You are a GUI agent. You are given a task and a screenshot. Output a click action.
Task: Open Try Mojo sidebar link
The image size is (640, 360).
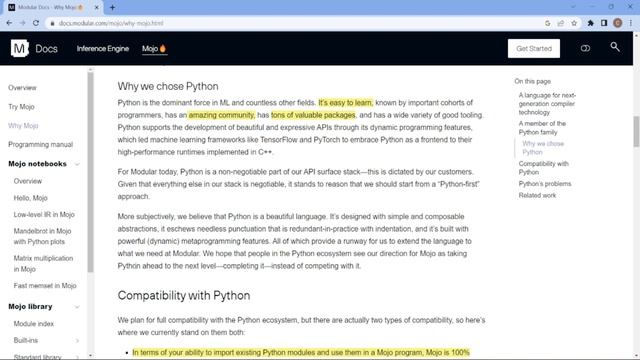pyautogui.click(x=21, y=107)
